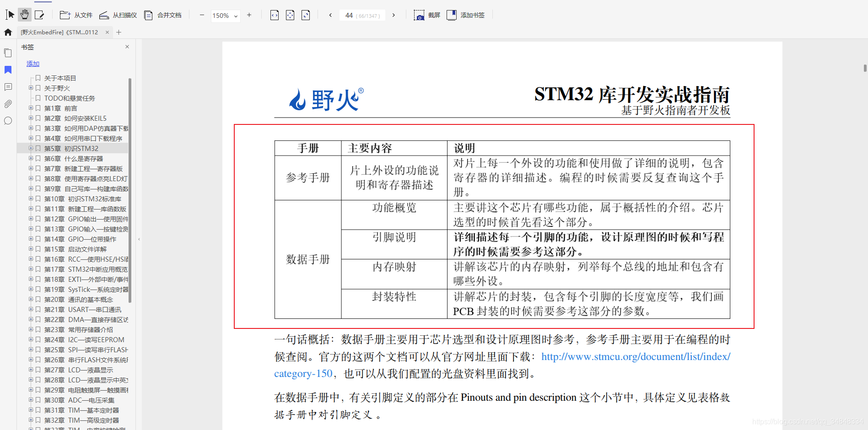The image size is (868, 430).
Task: Fit whole page icon
Action: [290, 15]
